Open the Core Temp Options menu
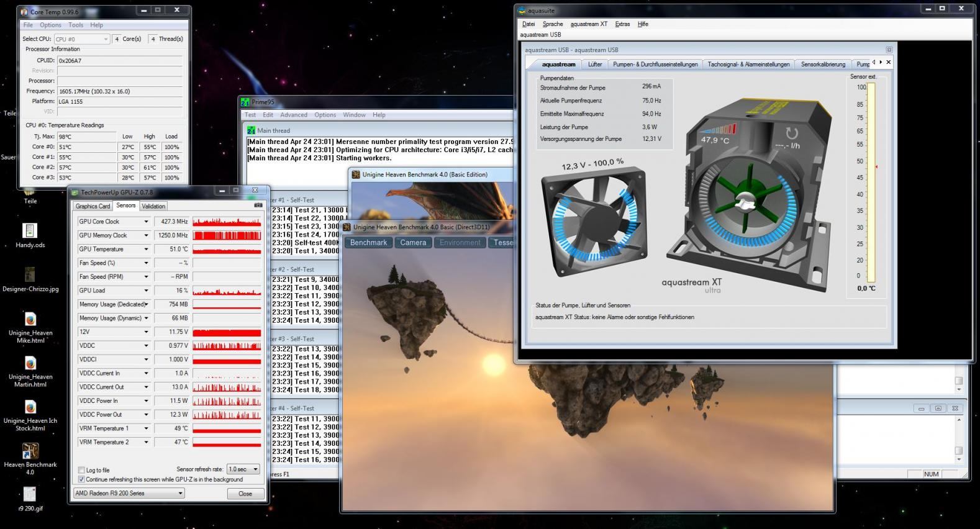Viewport: 980px width, 529px height. tap(50, 25)
